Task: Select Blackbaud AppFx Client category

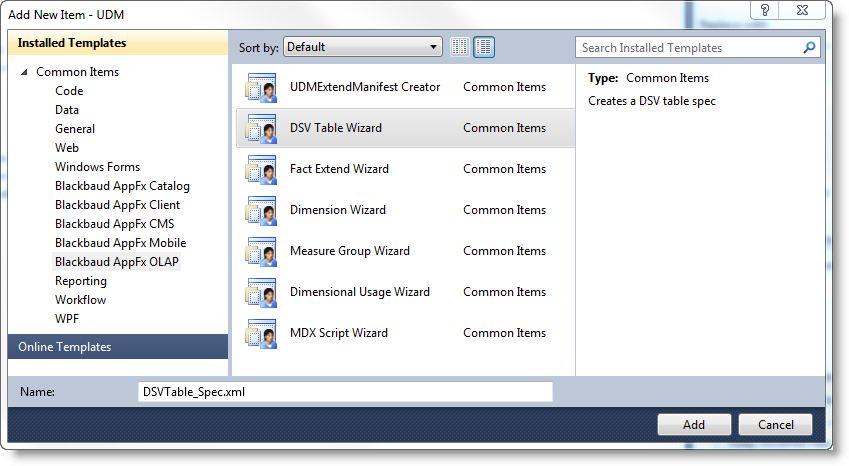Action: (117, 205)
